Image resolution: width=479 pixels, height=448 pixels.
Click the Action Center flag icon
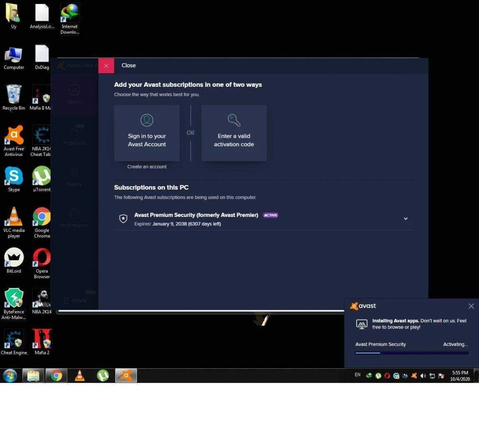[441, 376]
